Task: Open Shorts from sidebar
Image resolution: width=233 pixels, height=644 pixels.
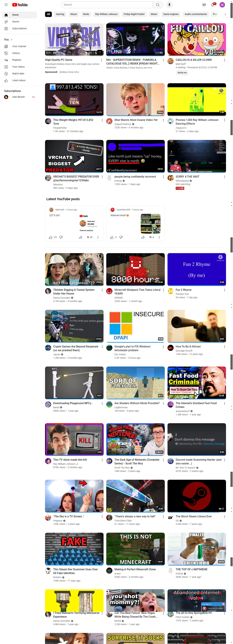Action: 19,22
